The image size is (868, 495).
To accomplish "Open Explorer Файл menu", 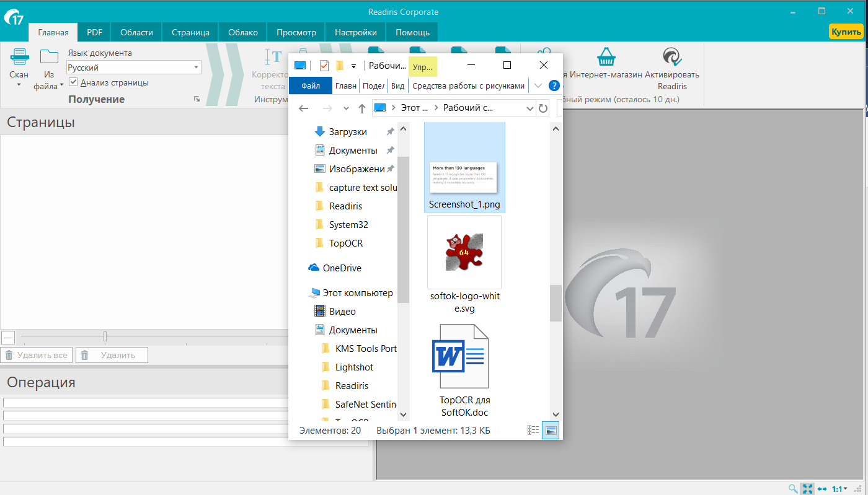I will (x=311, y=86).
